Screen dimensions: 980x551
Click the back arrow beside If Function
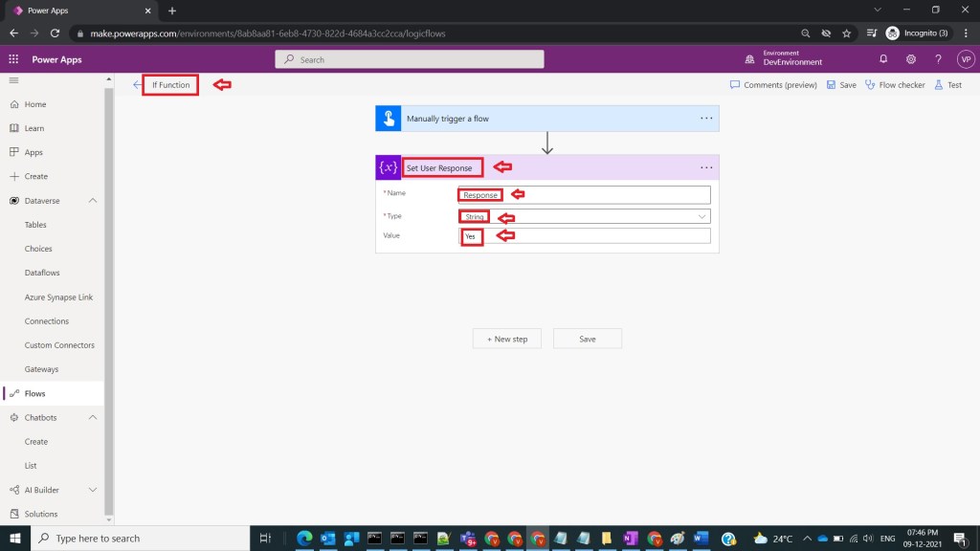click(137, 85)
